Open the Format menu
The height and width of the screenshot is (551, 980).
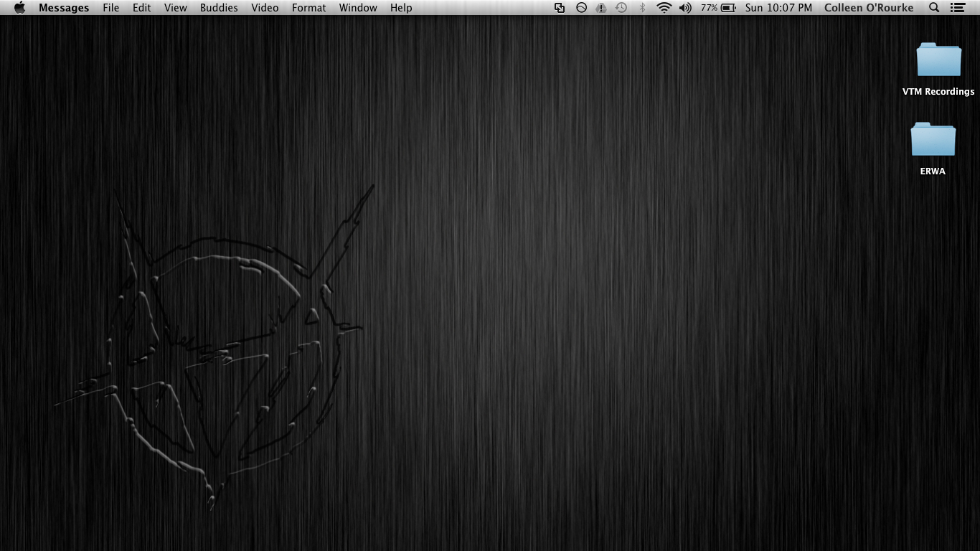pyautogui.click(x=308, y=8)
